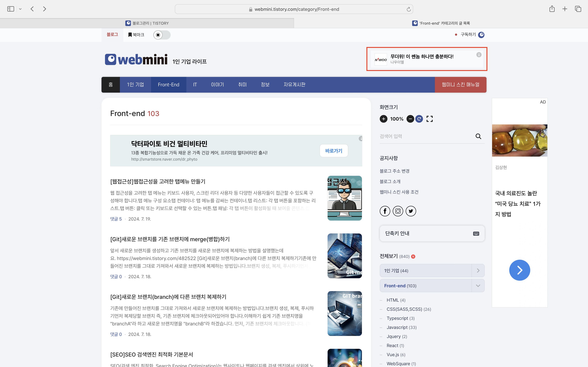Image resolution: width=588 pixels, height=367 pixels.
Task: Toggle the dark mode switch
Action: (x=162, y=35)
